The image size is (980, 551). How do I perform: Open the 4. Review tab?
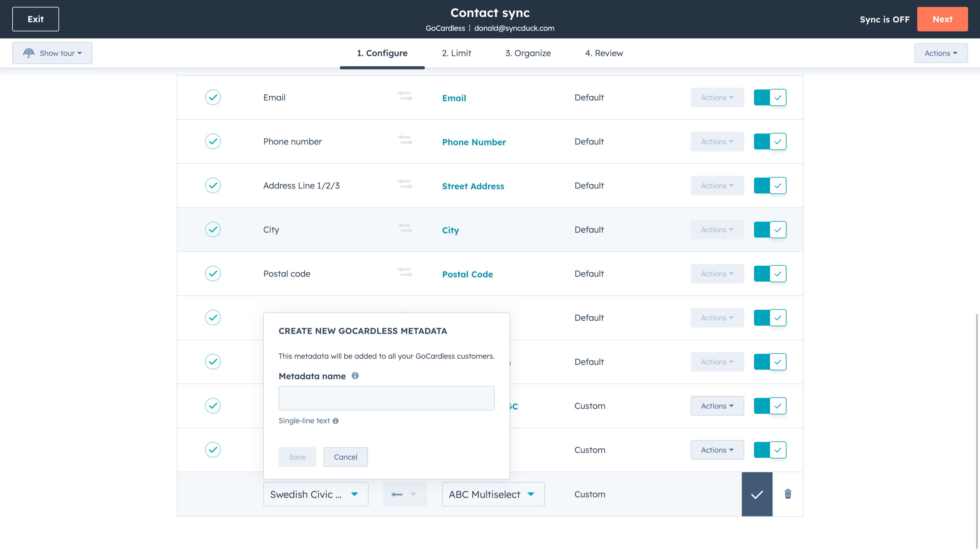(604, 53)
